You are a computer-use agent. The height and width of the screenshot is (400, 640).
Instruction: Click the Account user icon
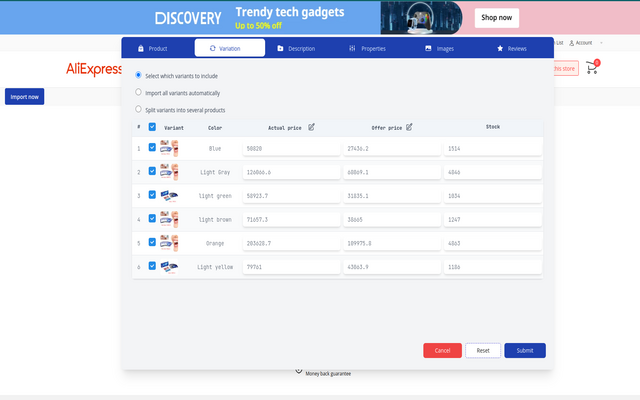coord(572,43)
